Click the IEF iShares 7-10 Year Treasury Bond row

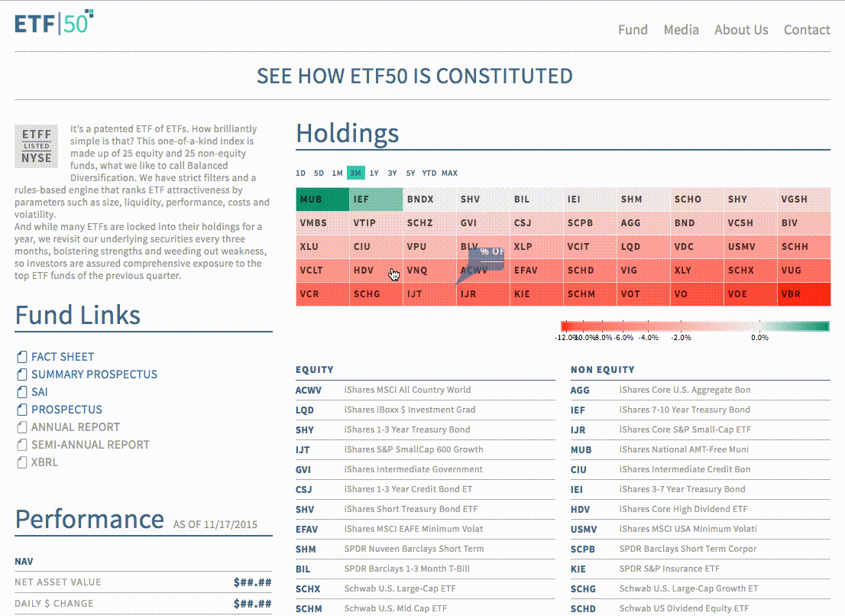[x=701, y=410]
